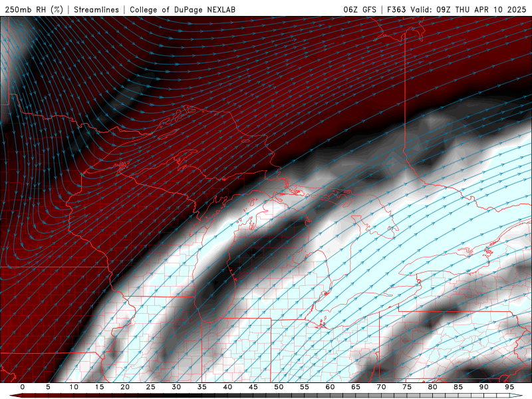Viewport: 532px width, 399px height.
Task: Click the '40' value on the legend
Action: tap(227, 387)
